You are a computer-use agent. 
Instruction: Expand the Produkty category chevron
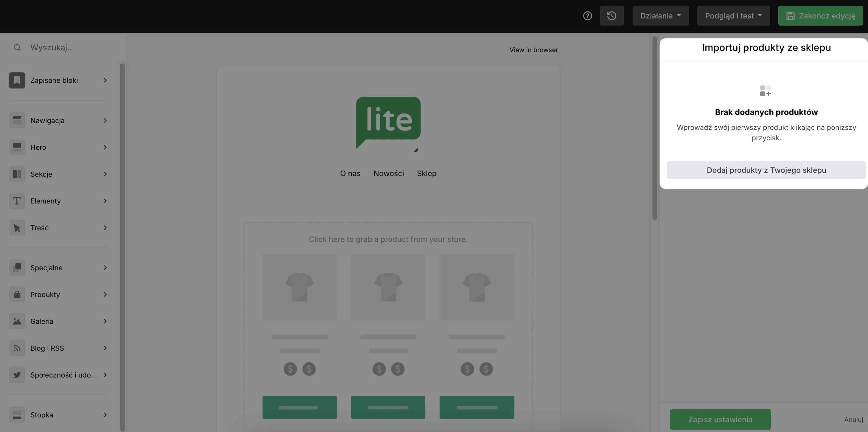click(105, 295)
